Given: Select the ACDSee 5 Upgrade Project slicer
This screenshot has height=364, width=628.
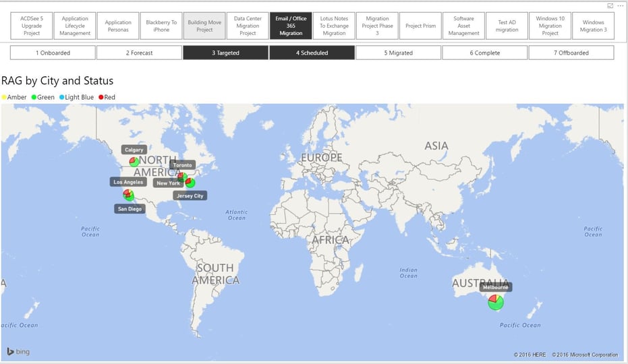Looking at the screenshot, I should coord(31,26).
